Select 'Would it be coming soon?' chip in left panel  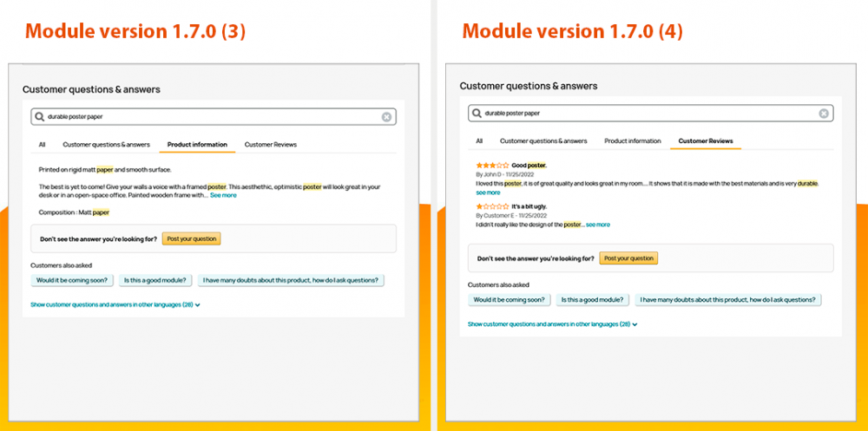point(72,280)
